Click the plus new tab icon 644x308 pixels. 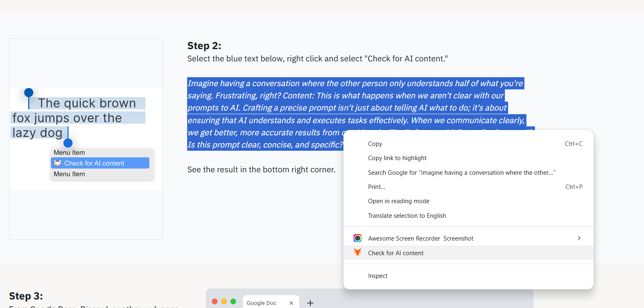(x=310, y=303)
